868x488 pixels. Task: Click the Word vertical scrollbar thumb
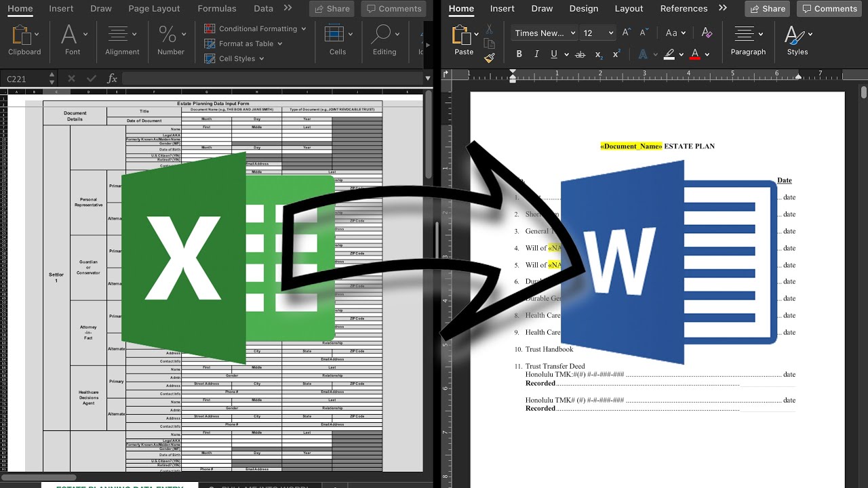[863, 92]
